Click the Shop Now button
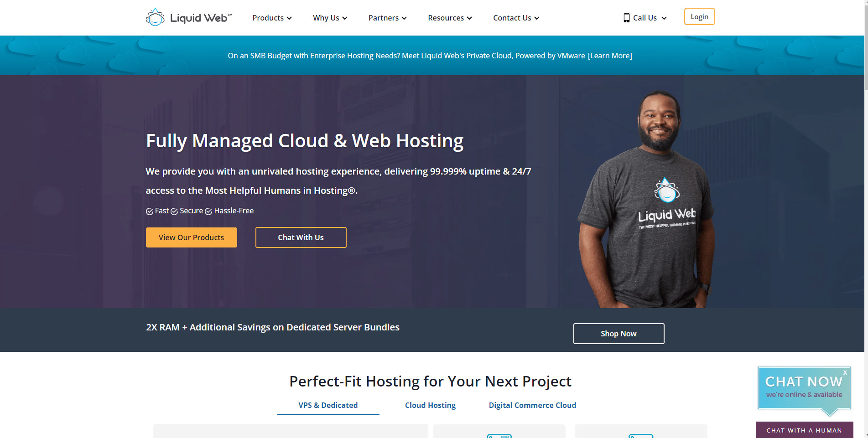 (619, 334)
